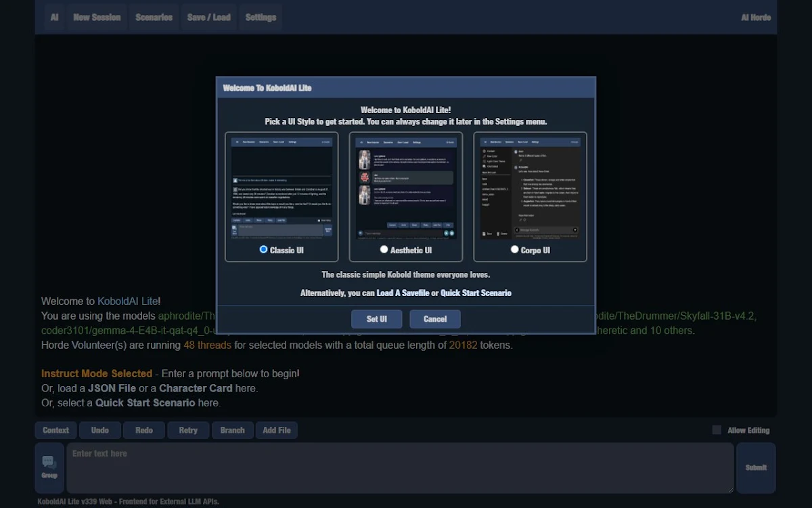Click the Context button
The width and height of the screenshot is (812, 508).
point(56,430)
